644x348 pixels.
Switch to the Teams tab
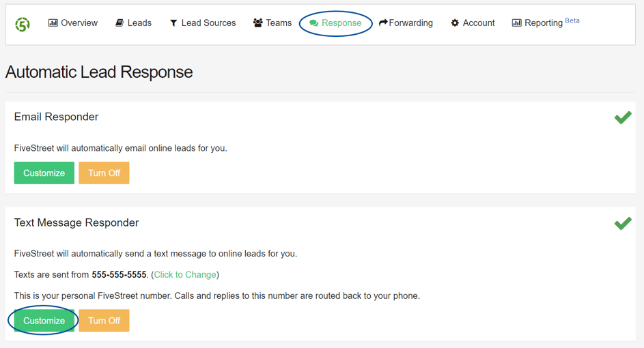272,23
